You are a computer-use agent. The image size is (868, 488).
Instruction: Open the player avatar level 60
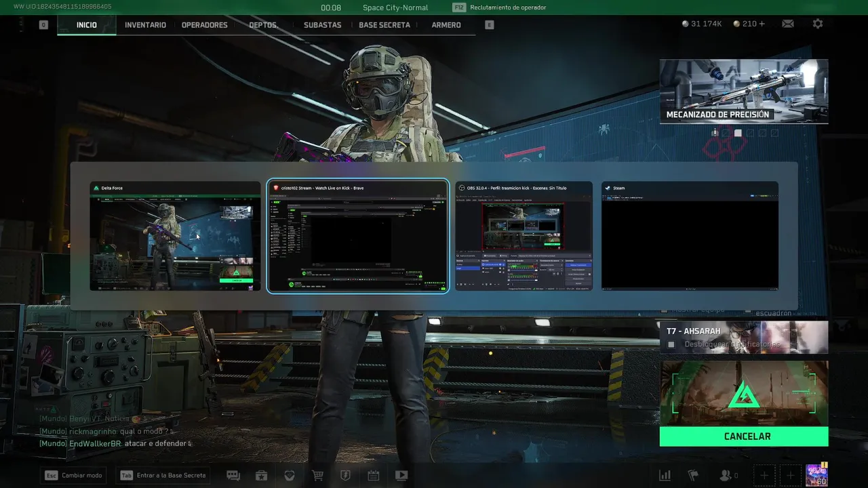pos(816,475)
